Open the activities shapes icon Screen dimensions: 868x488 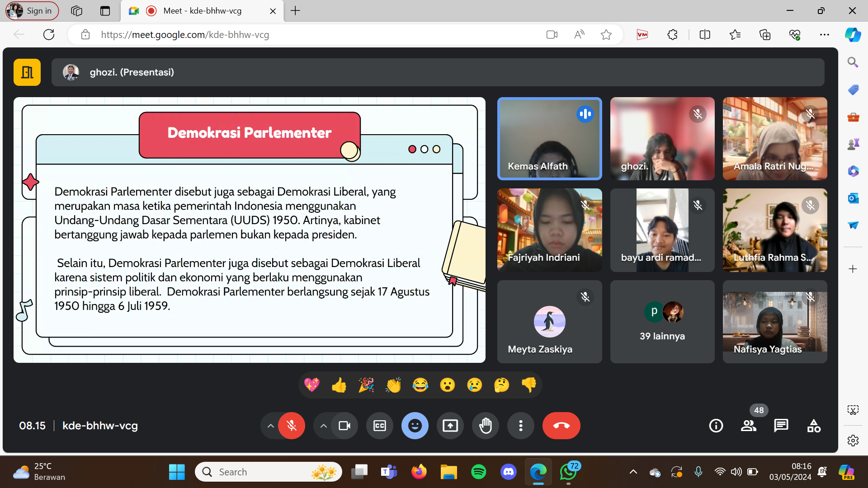[x=814, y=426]
